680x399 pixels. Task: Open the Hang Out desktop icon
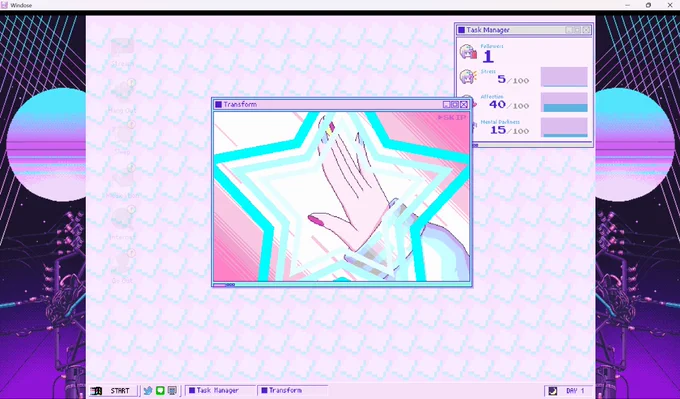tap(122, 96)
